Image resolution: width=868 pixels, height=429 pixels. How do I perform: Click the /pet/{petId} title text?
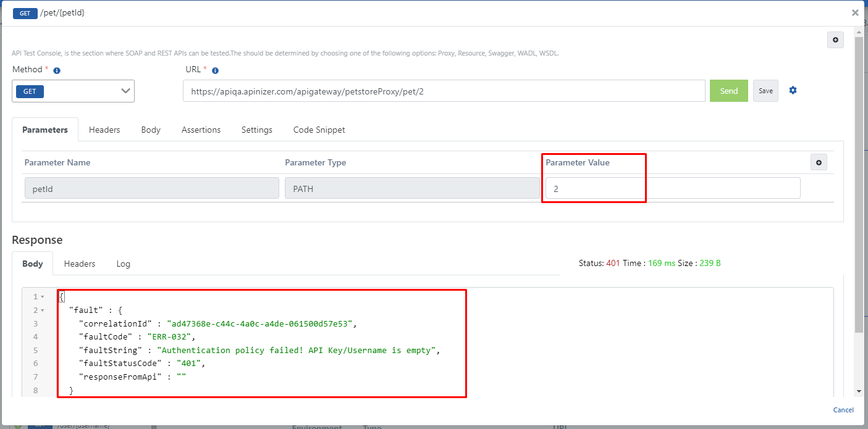[62, 12]
